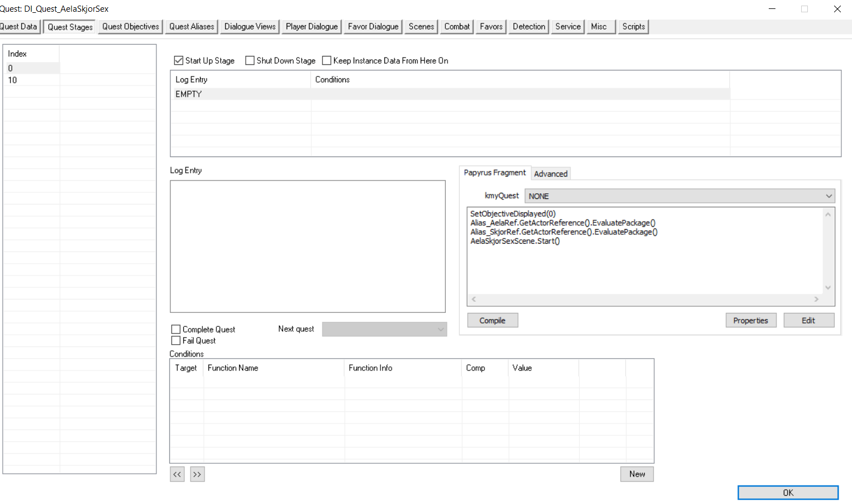Close the quest window

tap(837, 9)
